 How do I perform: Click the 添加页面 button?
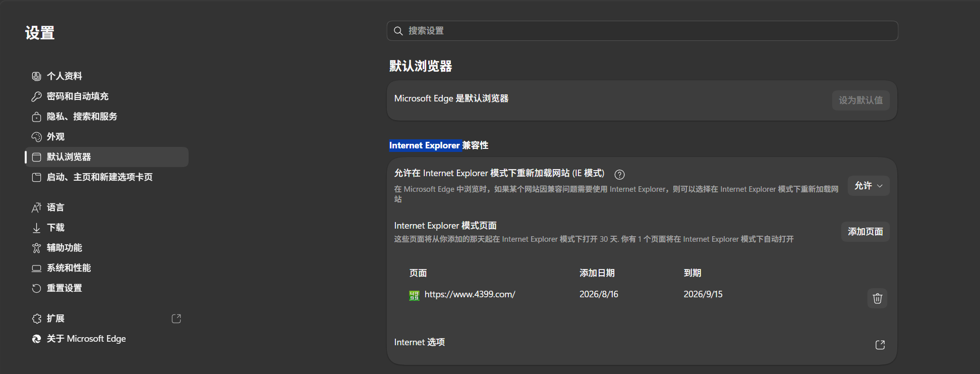(865, 232)
